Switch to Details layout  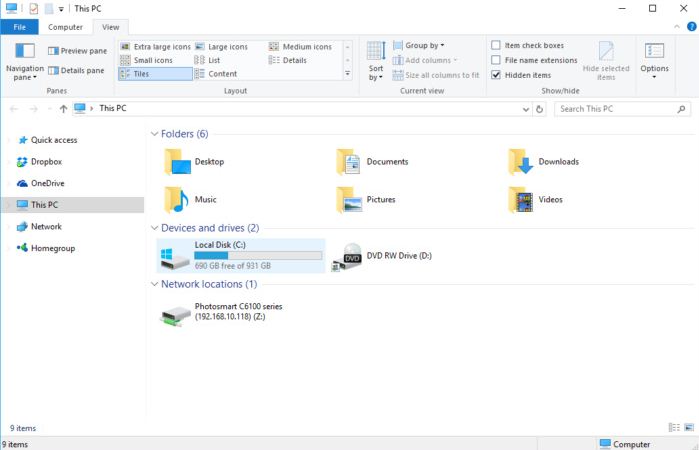288,60
